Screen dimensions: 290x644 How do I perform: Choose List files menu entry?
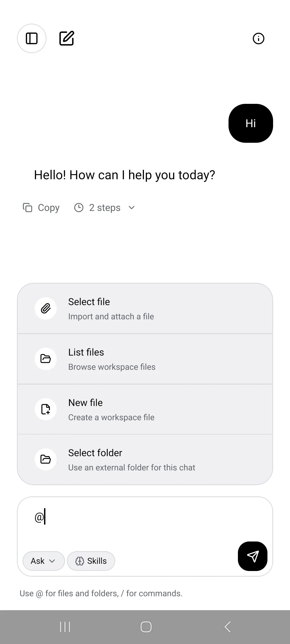tap(145, 359)
